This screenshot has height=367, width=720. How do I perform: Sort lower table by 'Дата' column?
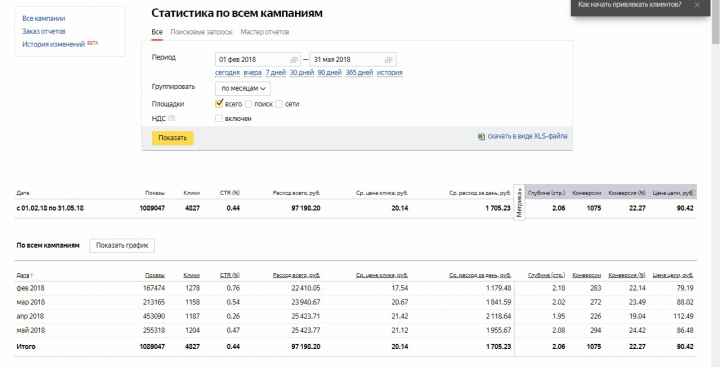pos(24,275)
